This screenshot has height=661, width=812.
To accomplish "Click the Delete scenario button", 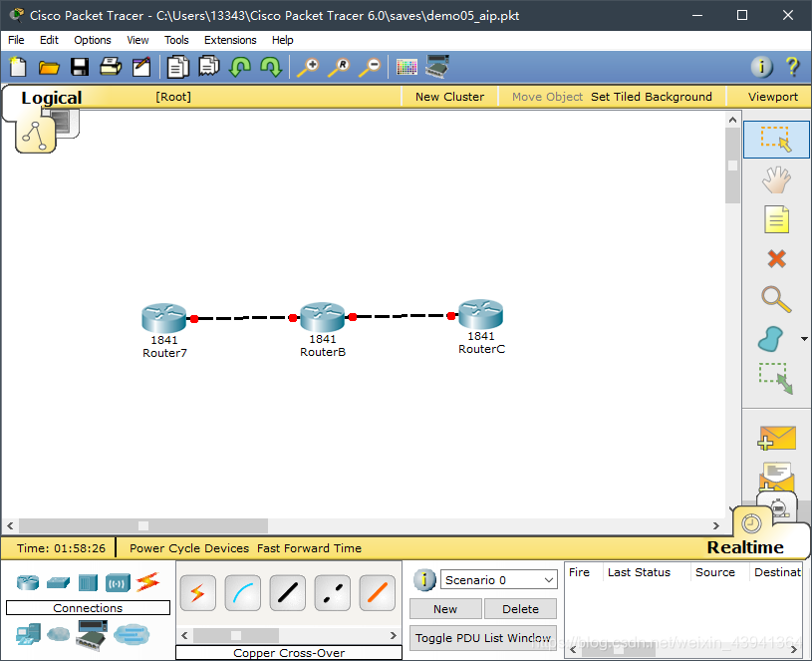I will pyautogui.click(x=520, y=609).
